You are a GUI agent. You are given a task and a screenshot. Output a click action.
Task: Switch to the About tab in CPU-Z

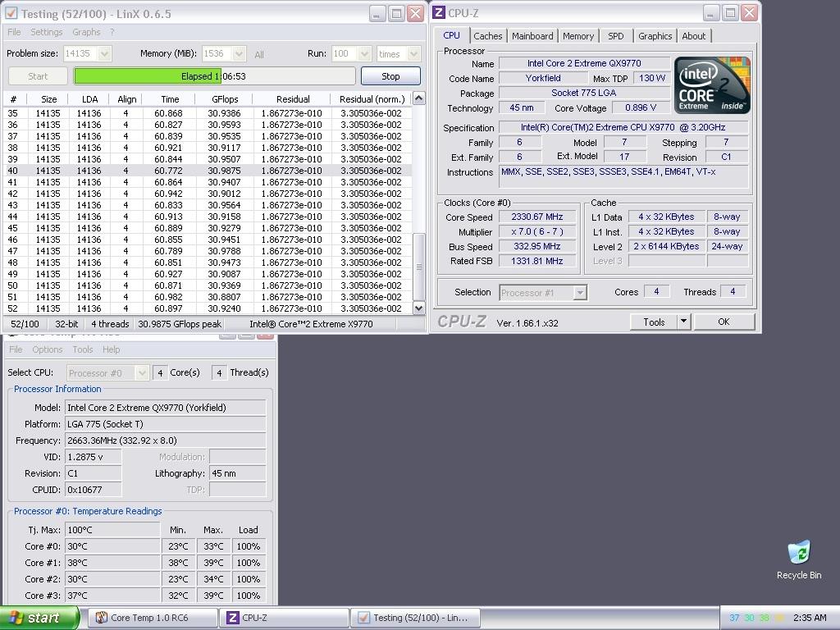(x=694, y=36)
